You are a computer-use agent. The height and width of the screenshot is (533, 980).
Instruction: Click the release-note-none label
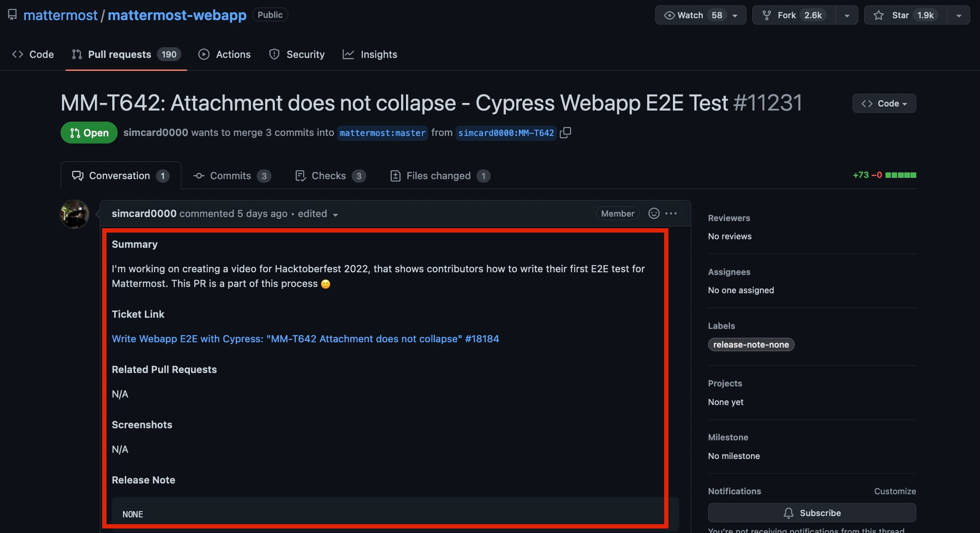751,344
